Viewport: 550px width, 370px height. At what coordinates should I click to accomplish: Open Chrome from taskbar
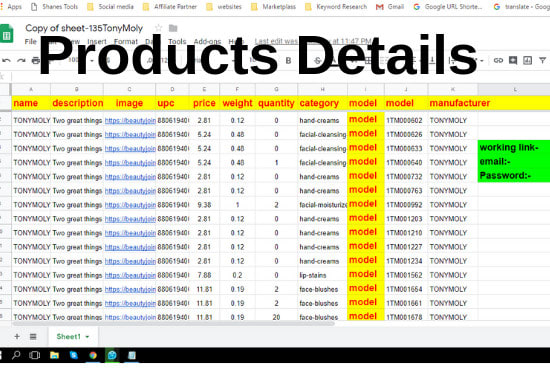click(93, 355)
